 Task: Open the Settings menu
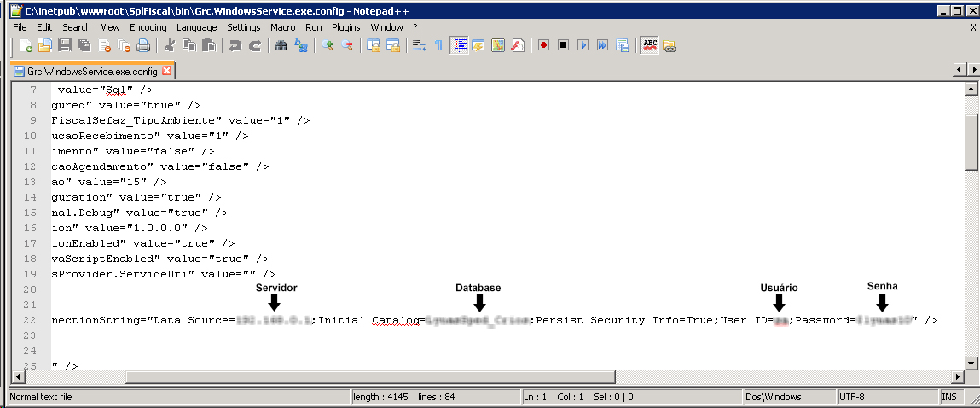(x=244, y=27)
